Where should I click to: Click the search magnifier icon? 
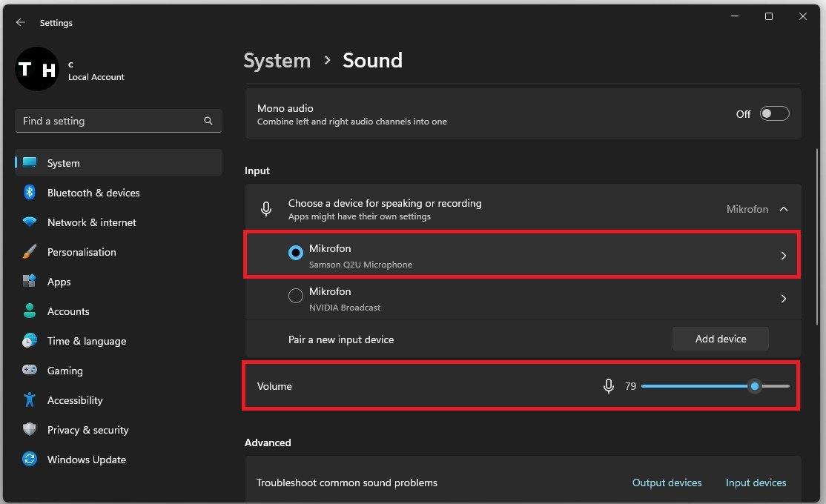point(208,121)
